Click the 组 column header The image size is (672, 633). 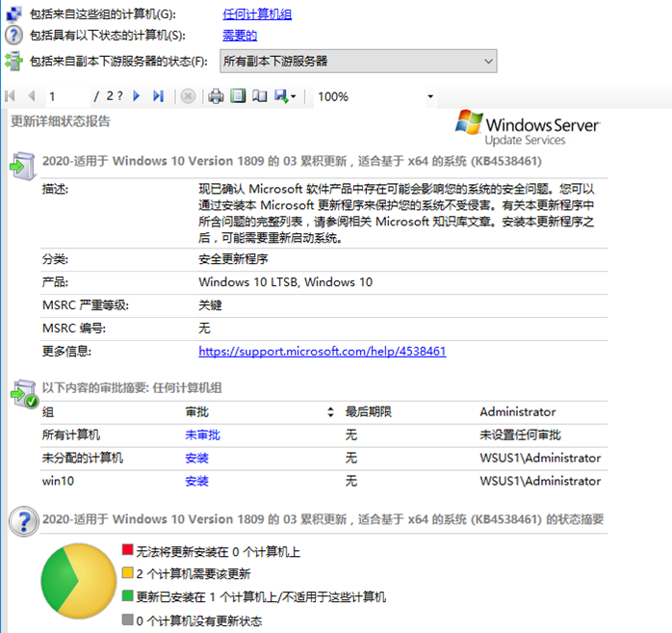pos(48,412)
